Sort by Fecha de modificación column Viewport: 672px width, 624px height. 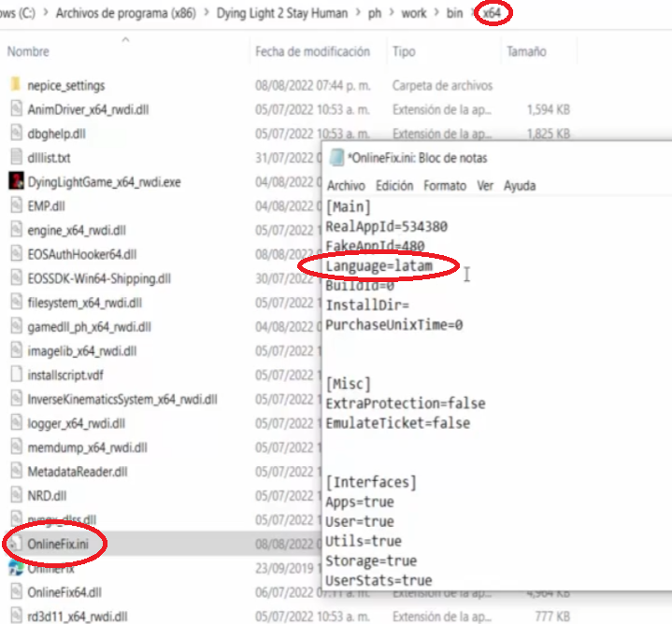click(x=312, y=51)
